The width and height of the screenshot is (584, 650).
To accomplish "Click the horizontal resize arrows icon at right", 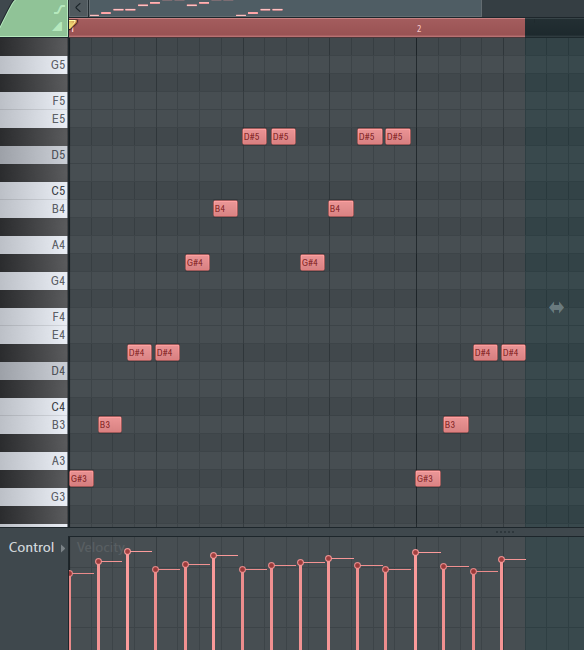I will click(x=556, y=308).
